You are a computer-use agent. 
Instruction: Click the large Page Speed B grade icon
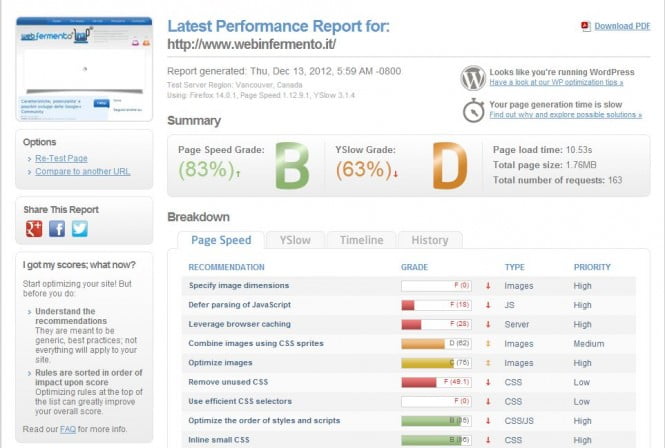[x=292, y=165]
